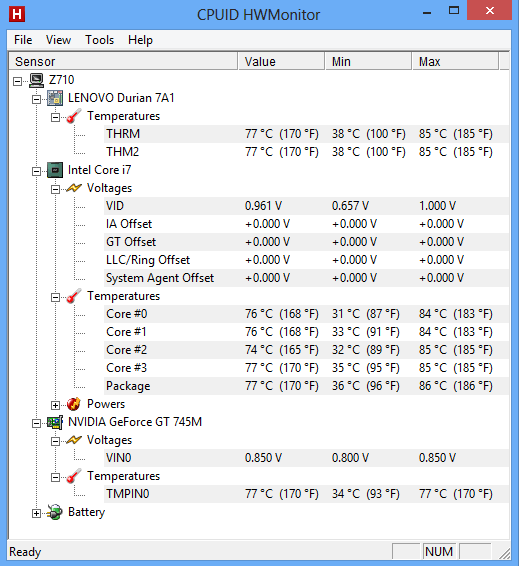Collapse the Z710 root node
This screenshot has height=566, width=519.
pyautogui.click(x=17, y=81)
